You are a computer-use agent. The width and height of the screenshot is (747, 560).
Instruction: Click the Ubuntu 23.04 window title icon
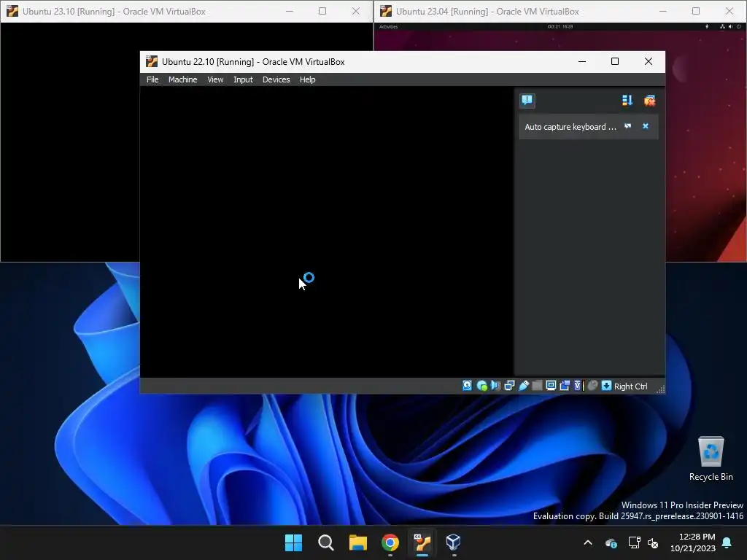386,11
